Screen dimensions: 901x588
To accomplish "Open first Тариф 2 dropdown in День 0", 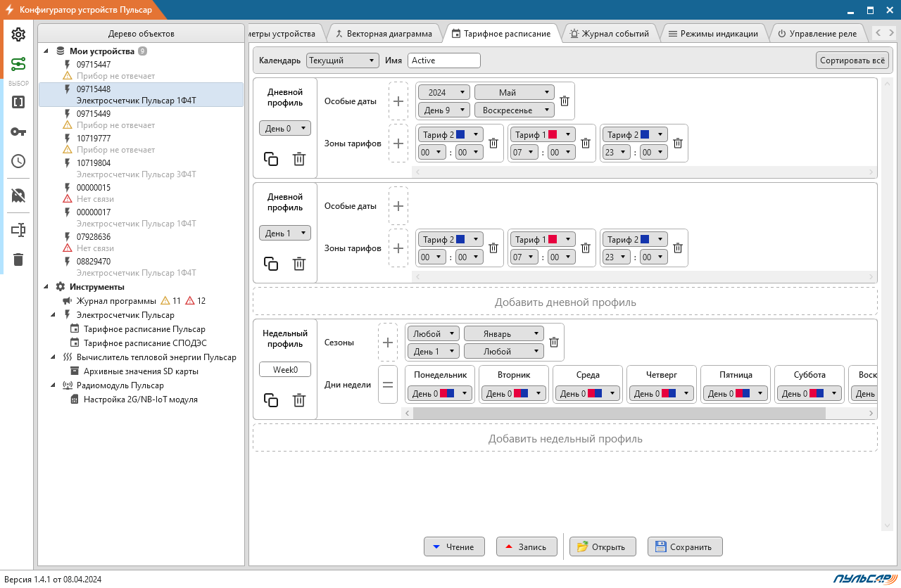I will (450, 134).
